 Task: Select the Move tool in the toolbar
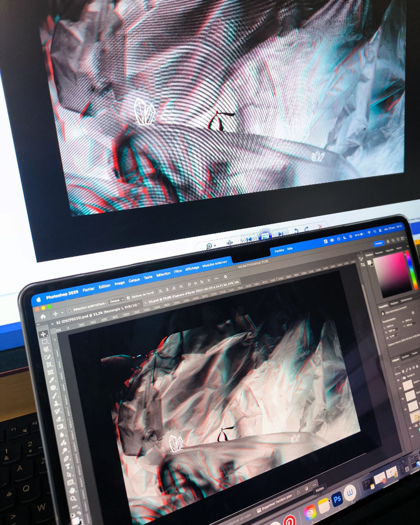[44, 334]
